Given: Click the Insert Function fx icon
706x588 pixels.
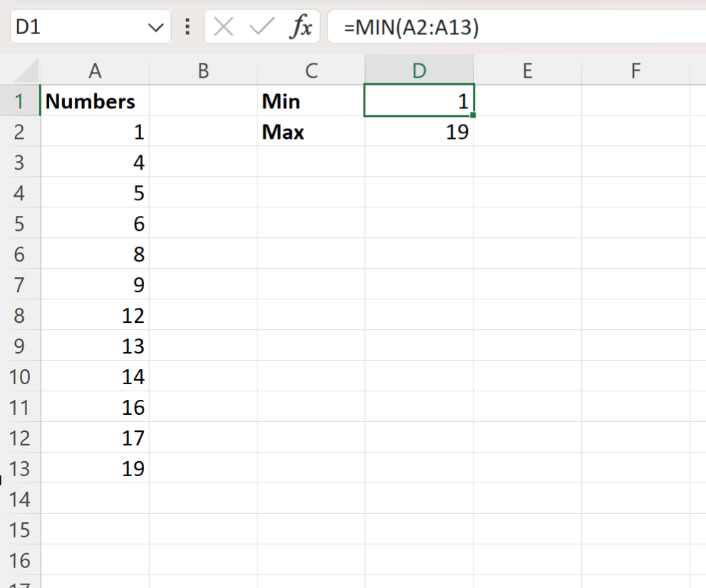Looking at the screenshot, I should click(x=301, y=27).
